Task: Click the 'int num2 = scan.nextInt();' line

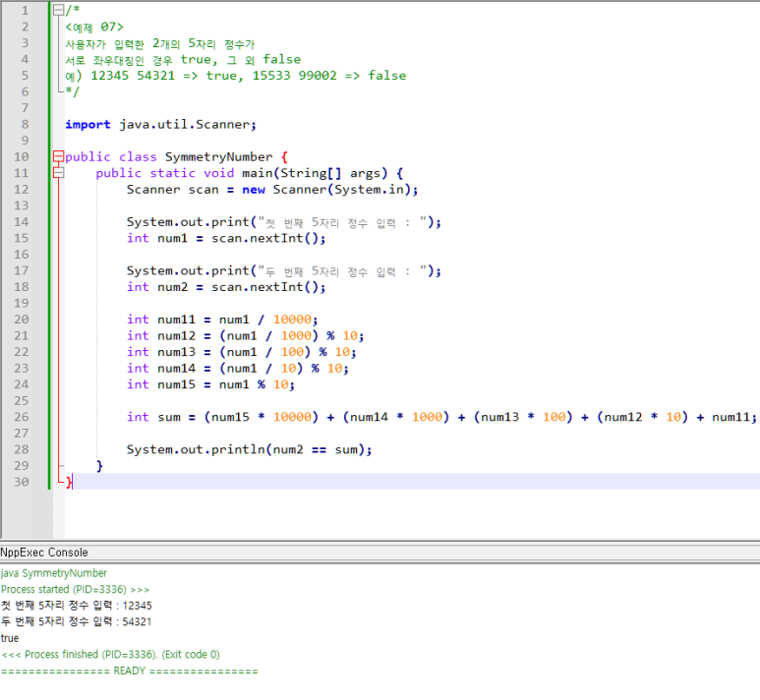Action: (226, 287)
